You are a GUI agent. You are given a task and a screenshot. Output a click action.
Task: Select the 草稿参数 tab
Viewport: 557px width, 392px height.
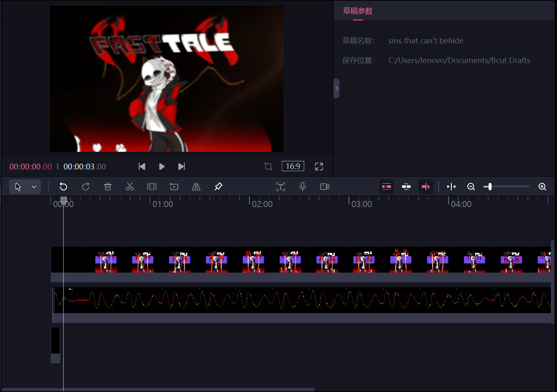pos(358,11)
